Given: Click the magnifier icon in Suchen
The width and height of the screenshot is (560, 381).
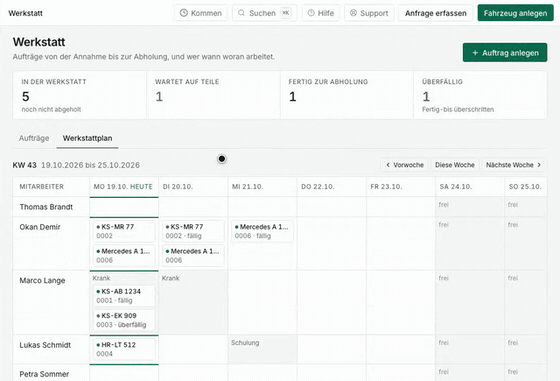Looking at the screenshot, I should click(241, 13).
